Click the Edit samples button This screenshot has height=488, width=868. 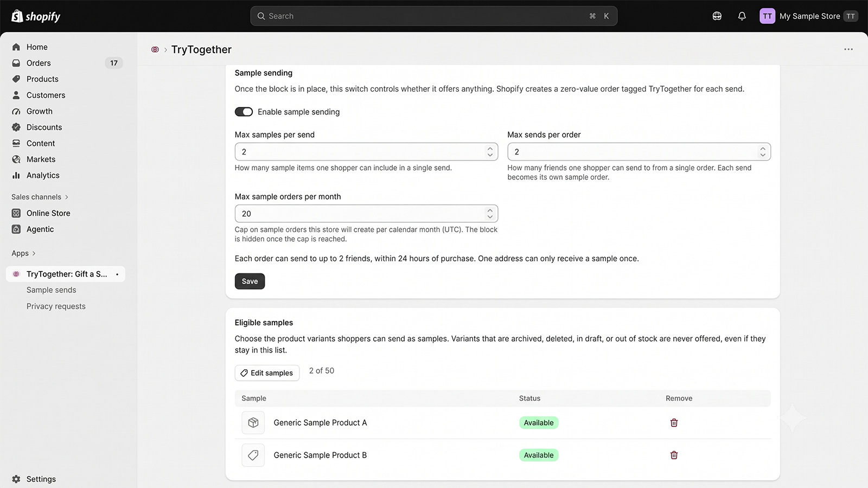[x=267, y=373]
